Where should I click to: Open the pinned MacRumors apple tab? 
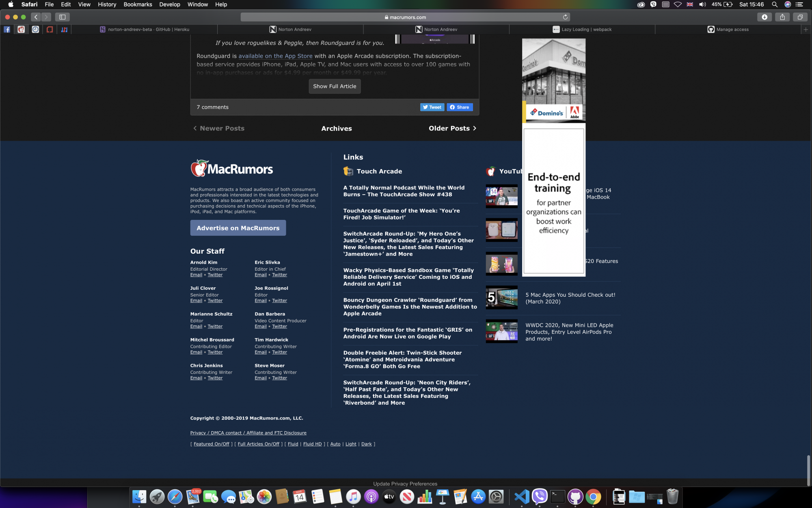[21, 29]
